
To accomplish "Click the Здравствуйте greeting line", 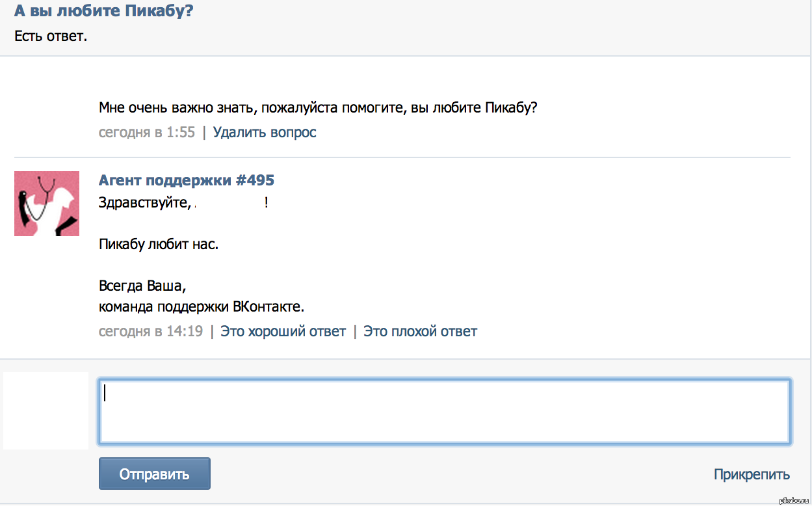I will [x=183, y=203].
